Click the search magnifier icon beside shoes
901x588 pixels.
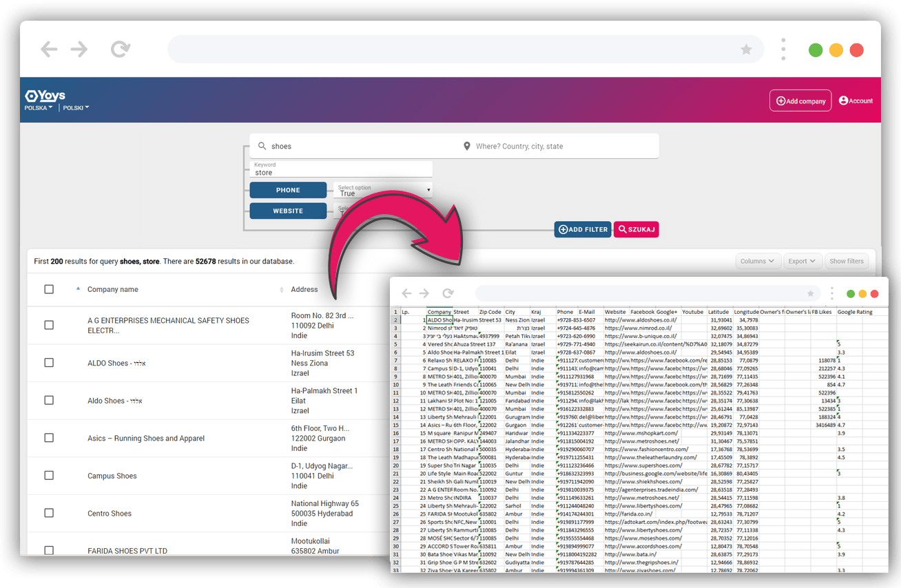point(262,146)
